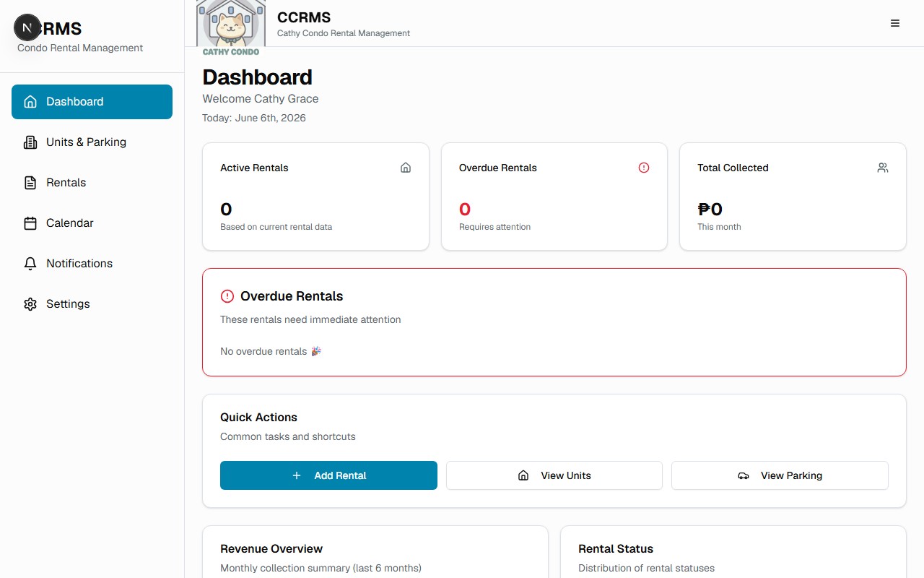This screenshot has width=924, height=578.
Task: Click 'Based on current rental data' text
Action: coord(276,227)
